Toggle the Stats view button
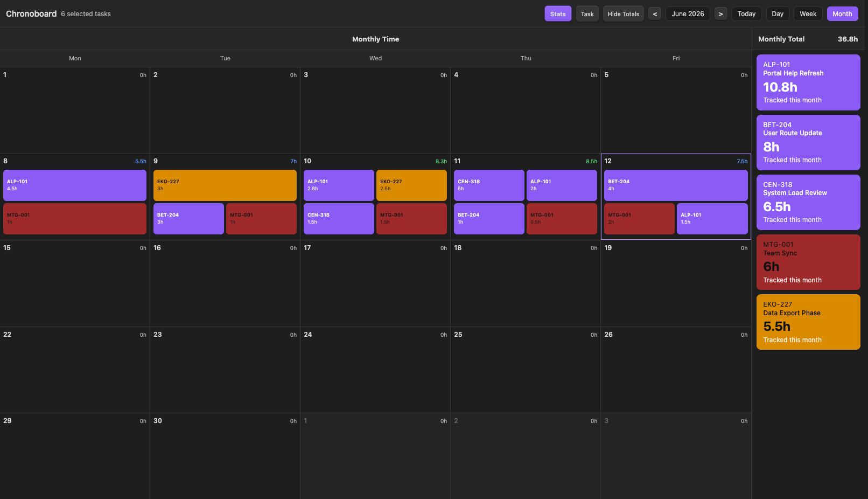Viewport: 868px width, 499px height. (x=558, y=14)
